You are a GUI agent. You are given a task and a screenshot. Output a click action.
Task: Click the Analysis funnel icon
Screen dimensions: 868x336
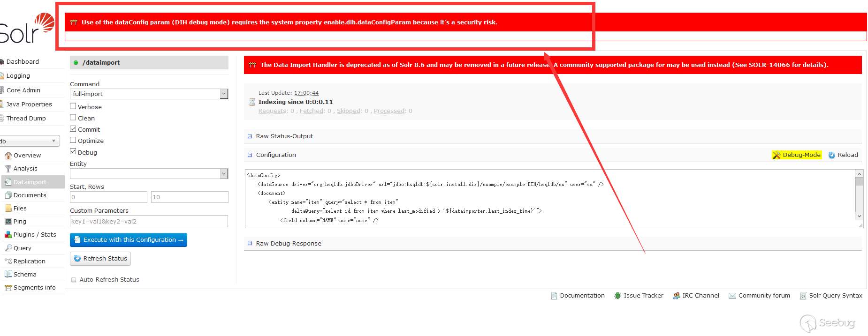coord(8,169)
